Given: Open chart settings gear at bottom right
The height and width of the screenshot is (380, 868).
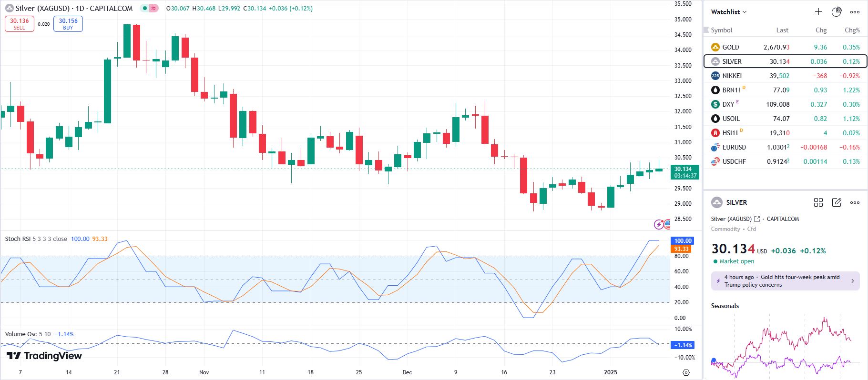Looking at the screenshot, I should click(686, 372).
